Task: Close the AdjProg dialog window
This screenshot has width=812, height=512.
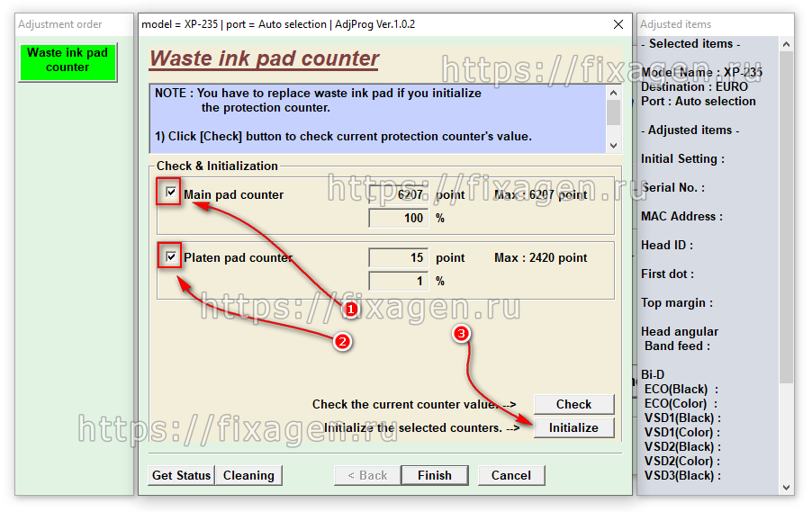Action: tap(618, 24)
